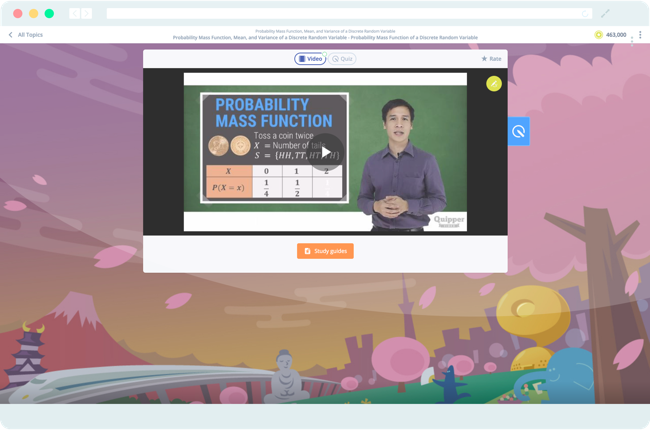Click the 463,000 coin amount

[616, 35]
